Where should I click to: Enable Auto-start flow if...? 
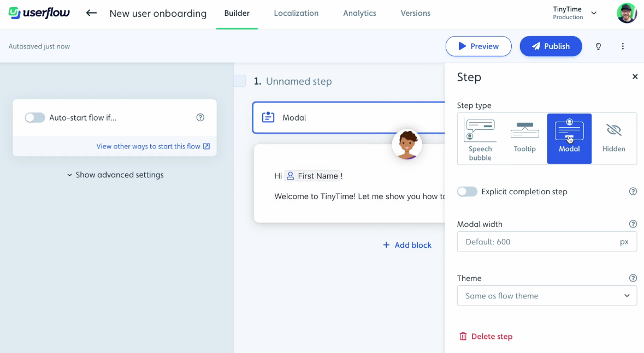[35, 117]
